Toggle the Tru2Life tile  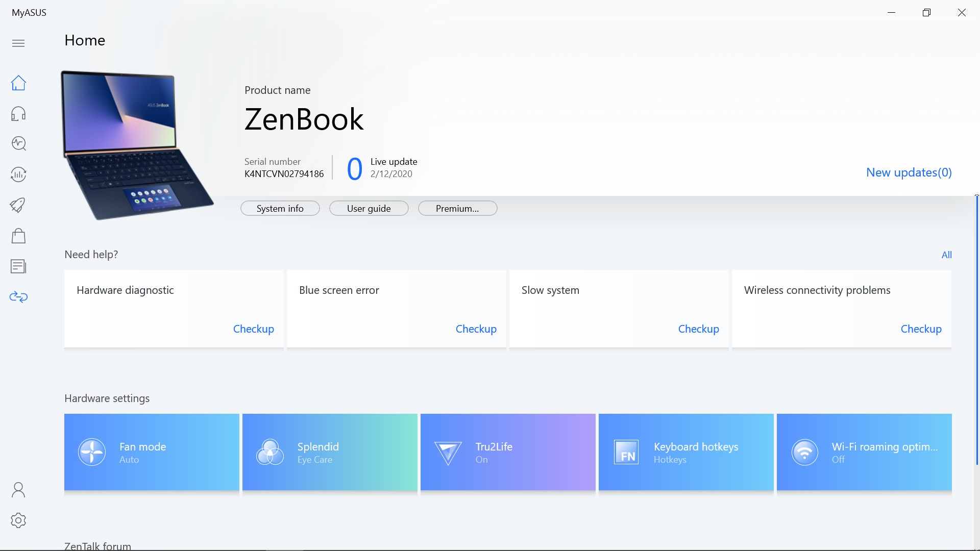click(x=507, y=452)
